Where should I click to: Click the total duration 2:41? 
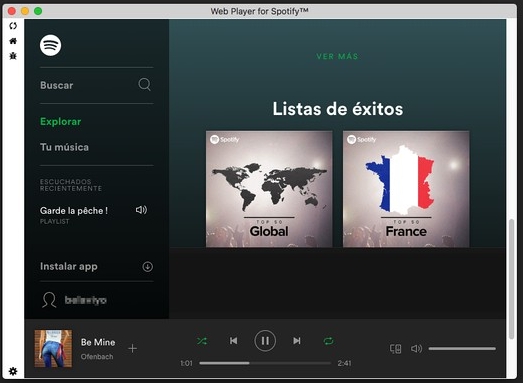(x=344, y=363)
